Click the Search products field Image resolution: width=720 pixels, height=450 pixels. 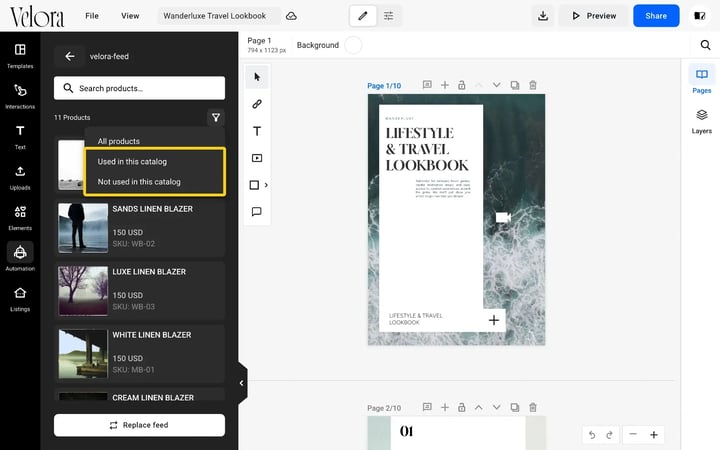(x=139, y=88)
